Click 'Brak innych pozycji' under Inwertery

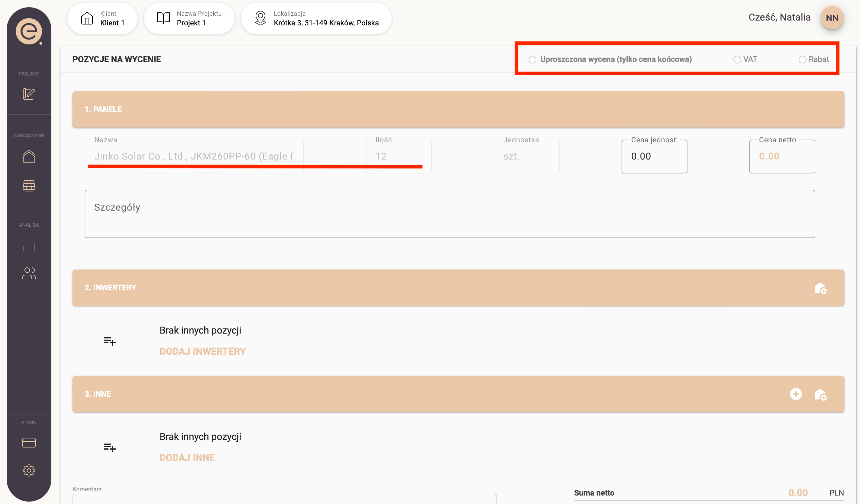tap(200, 330)
